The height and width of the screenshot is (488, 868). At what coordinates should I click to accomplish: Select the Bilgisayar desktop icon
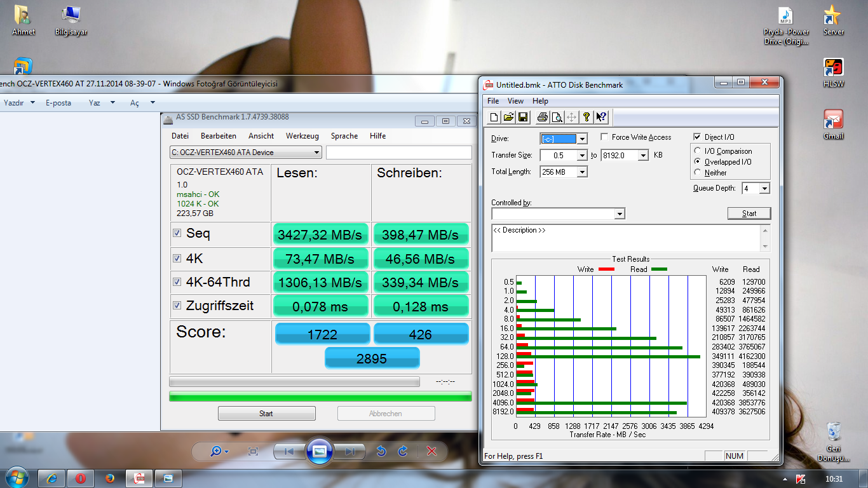click(x=71, y=20)
